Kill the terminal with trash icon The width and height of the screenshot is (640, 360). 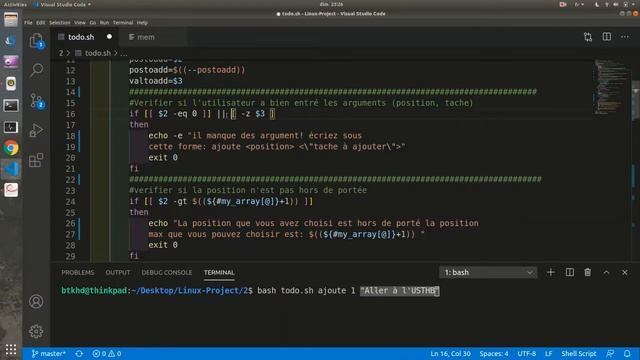(x=587, y=272)
